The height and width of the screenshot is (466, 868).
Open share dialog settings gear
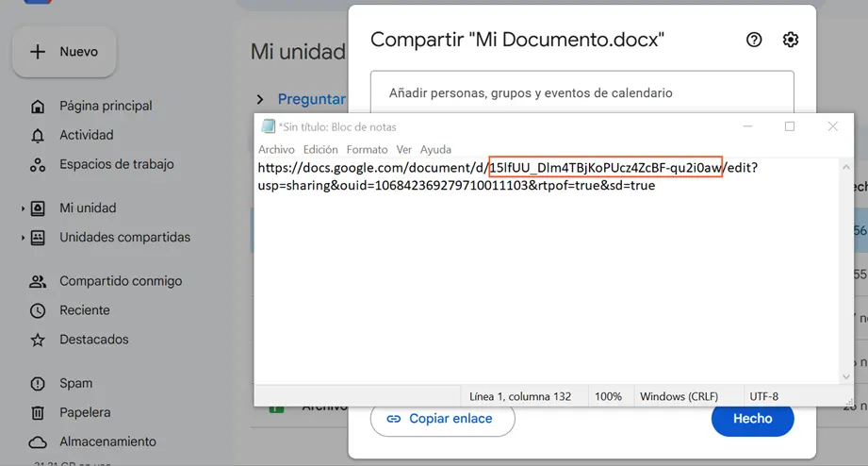click(791, 40)
